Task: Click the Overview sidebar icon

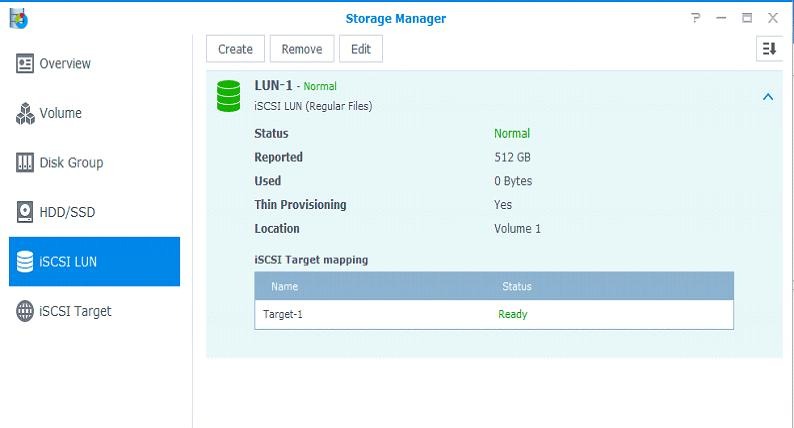Action: coord(25,64)
